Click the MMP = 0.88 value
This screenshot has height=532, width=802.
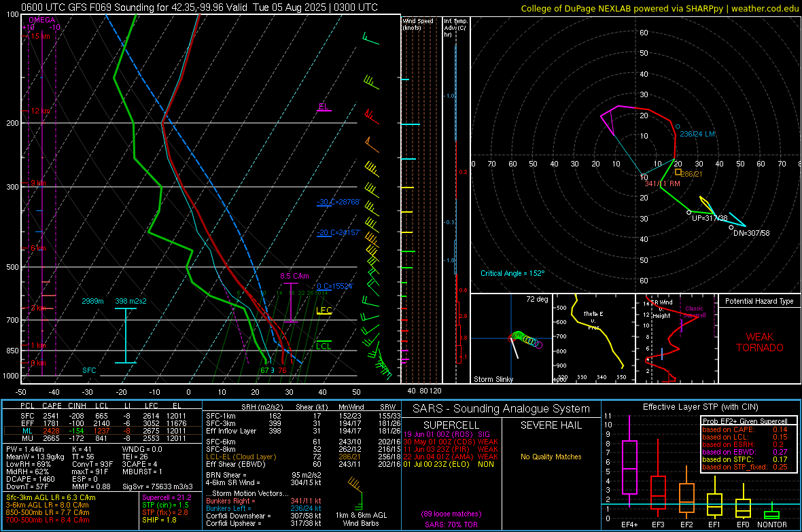[x=90, y=487]
